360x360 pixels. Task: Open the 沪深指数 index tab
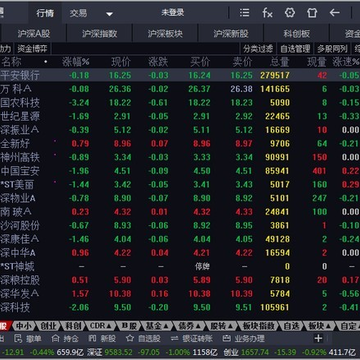point(99,34)
